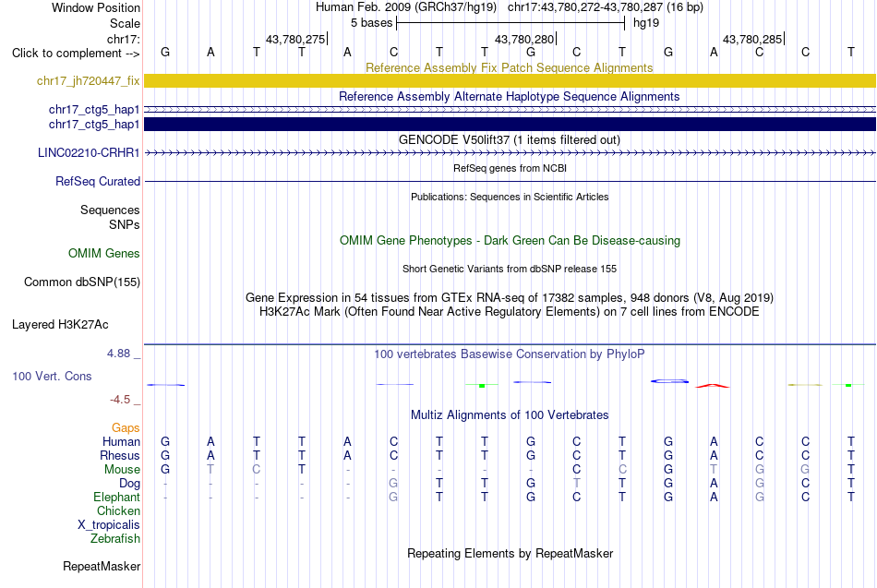Click the Human Feb. 2009 (GRCh37/hg19) header text
This screenshot has width=877, height=588.
[405, 7]
